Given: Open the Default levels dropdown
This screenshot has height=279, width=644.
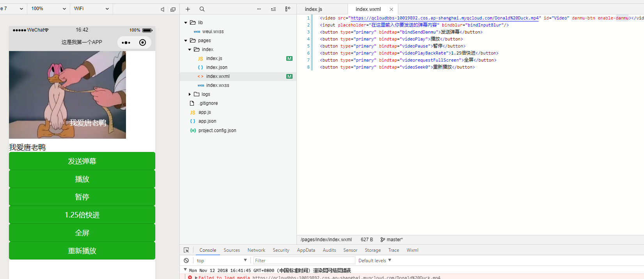Looking at the screenshot, I should pos(374,260).
